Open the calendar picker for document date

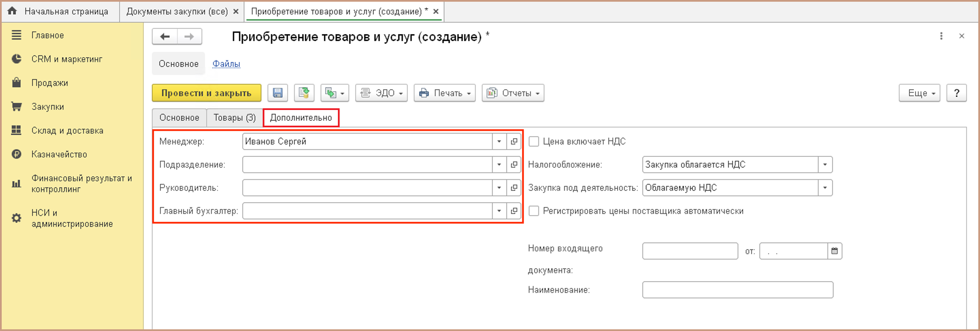[x=834, y=251]
